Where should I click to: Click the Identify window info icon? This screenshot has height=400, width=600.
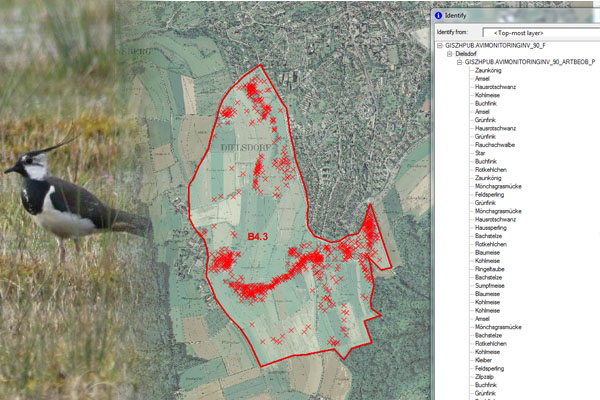(x=439, y=16)
